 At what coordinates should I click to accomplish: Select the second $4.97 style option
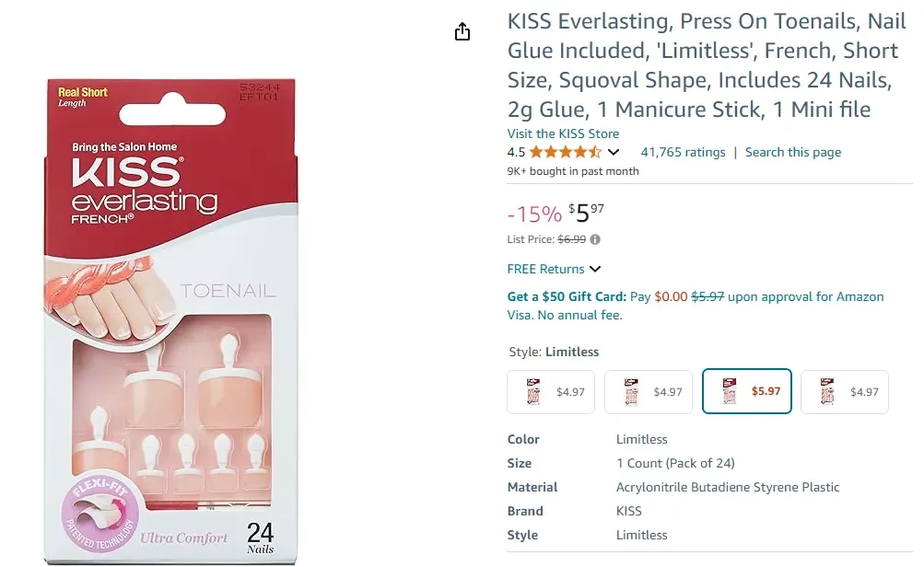[648, 392]
